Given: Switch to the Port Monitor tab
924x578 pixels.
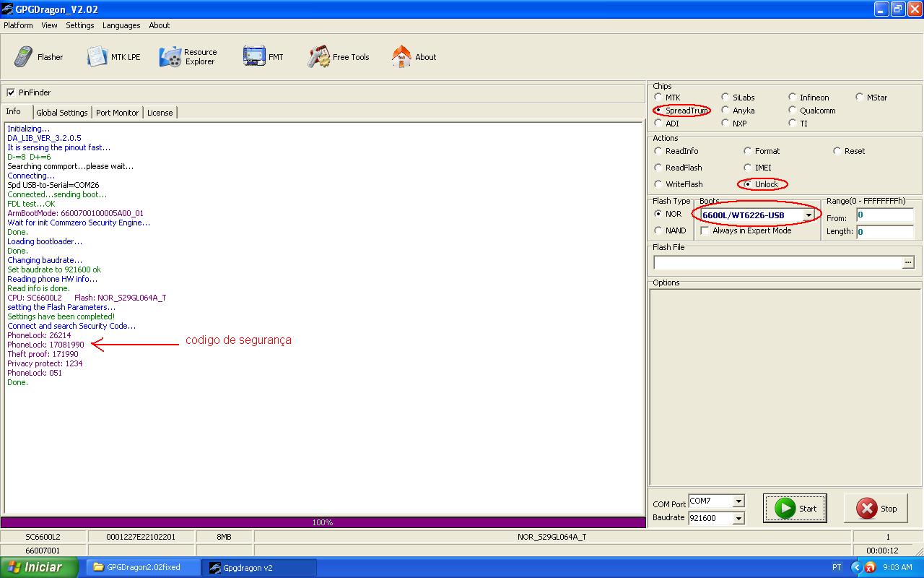Looking at the screenshot, I should click(x=118, y=113).
